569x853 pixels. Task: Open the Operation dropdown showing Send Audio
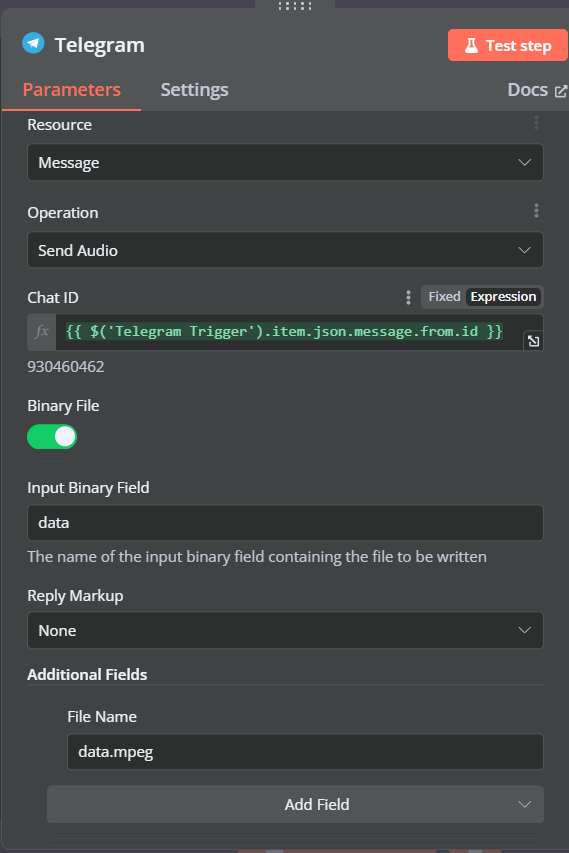coord(285,250)
